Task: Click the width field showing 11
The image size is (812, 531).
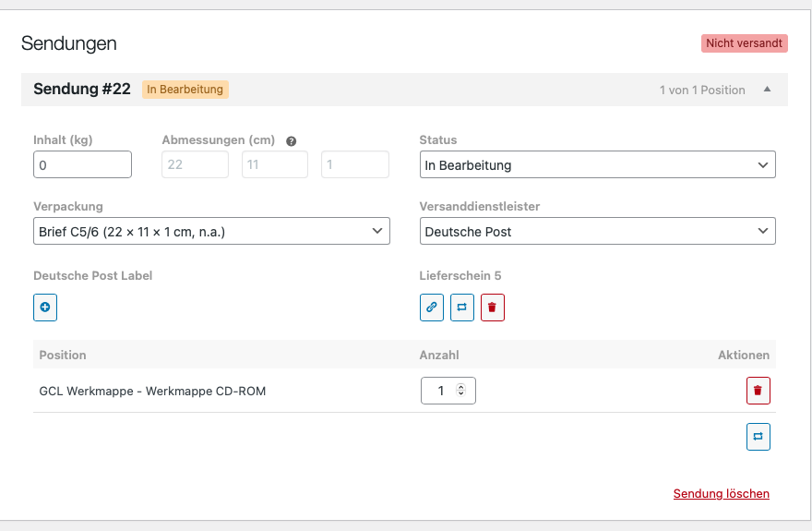Action: click(274, 165)
